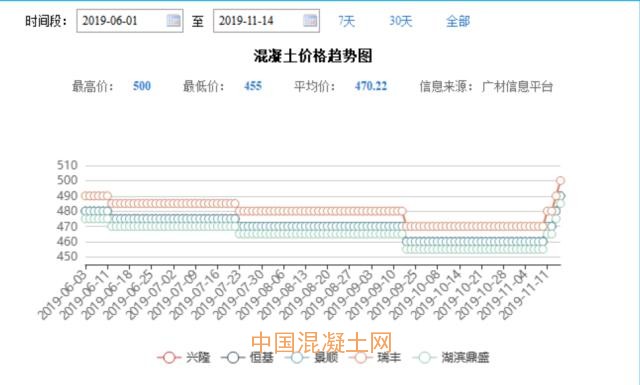Click the chart title 混凝土价格趋势图
The width and height of the screenshot is (640, 385).
(x=313, y=56)
